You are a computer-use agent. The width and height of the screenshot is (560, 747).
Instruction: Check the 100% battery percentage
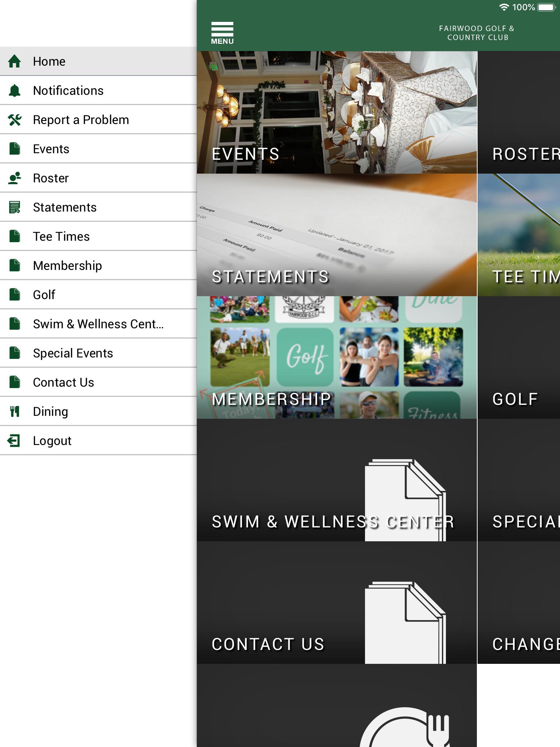[x=524, y=7]
